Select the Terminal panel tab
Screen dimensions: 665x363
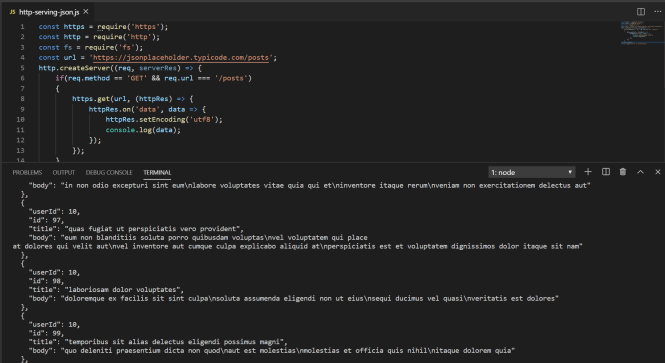click(x=157, y=173)
